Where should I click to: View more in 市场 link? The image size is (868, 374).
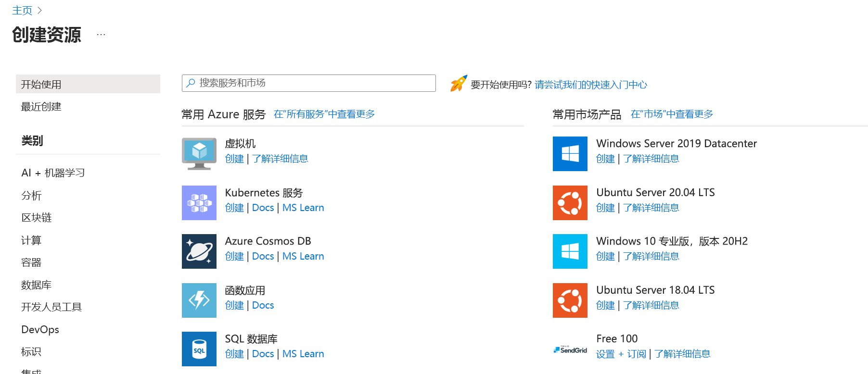672,114
